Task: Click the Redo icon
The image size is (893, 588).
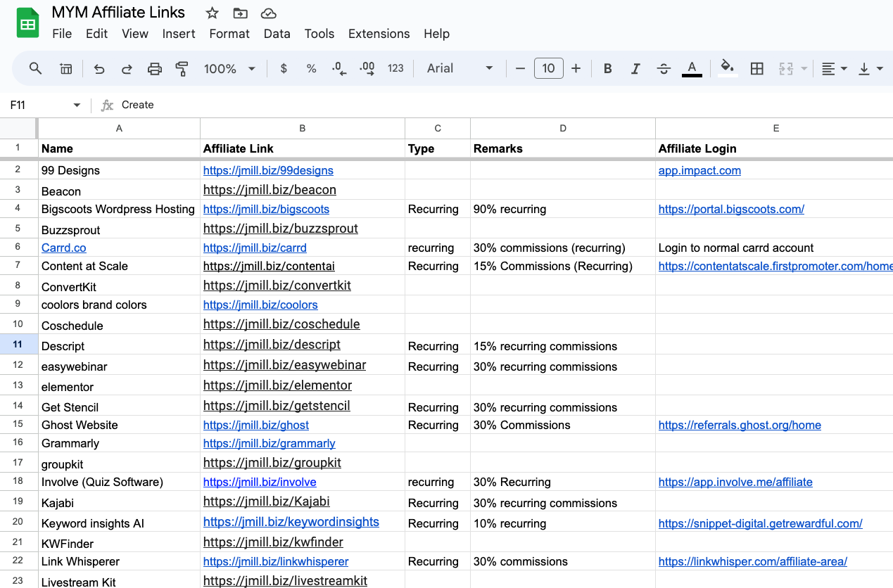Action: click(x=127, y=68)
